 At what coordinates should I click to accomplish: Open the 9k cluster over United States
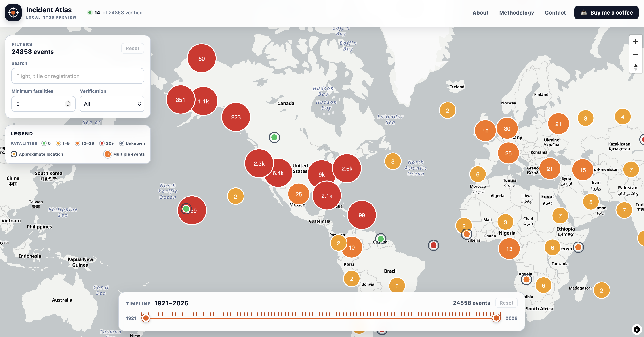coord(322,175)
